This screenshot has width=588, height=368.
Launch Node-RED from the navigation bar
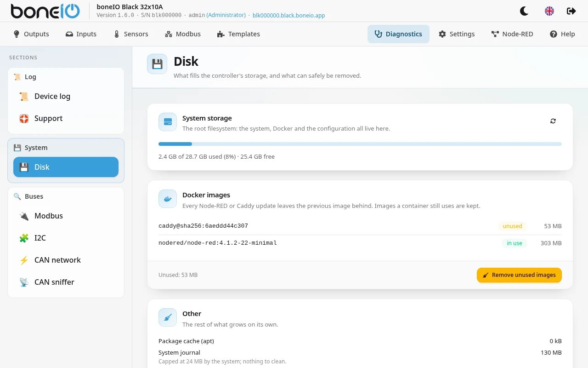pyautogui.click(x=512, y=34)
